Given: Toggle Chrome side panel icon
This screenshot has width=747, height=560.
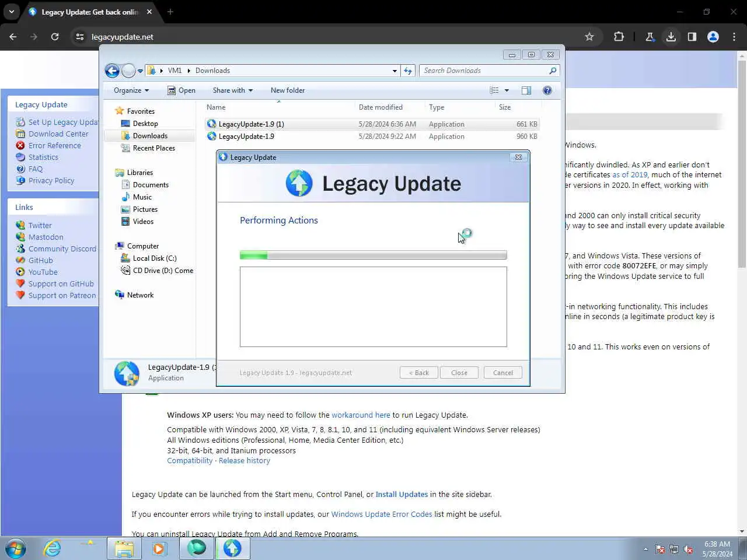Looking at the screenshot, I should 692,37.
